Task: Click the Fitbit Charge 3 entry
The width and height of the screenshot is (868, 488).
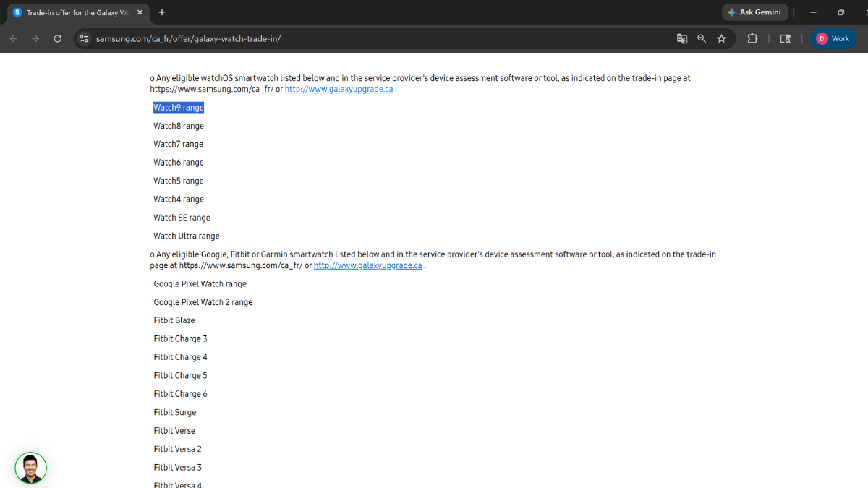Action: 180,339
